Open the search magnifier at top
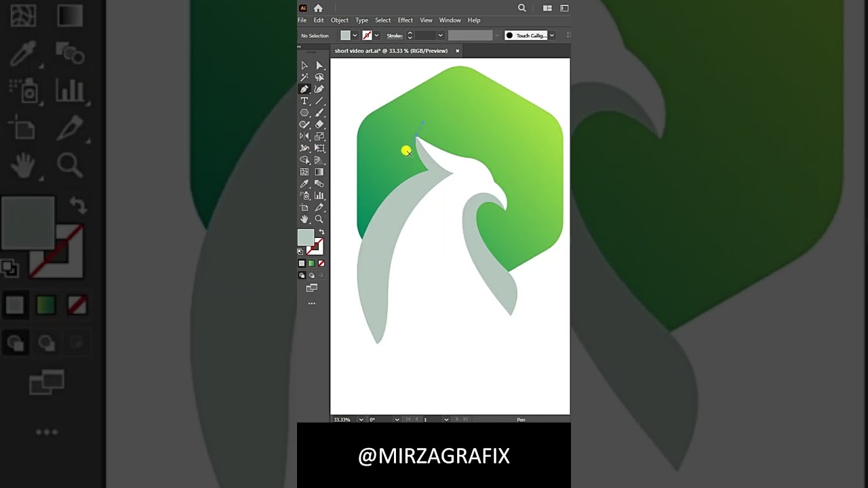 521,8
